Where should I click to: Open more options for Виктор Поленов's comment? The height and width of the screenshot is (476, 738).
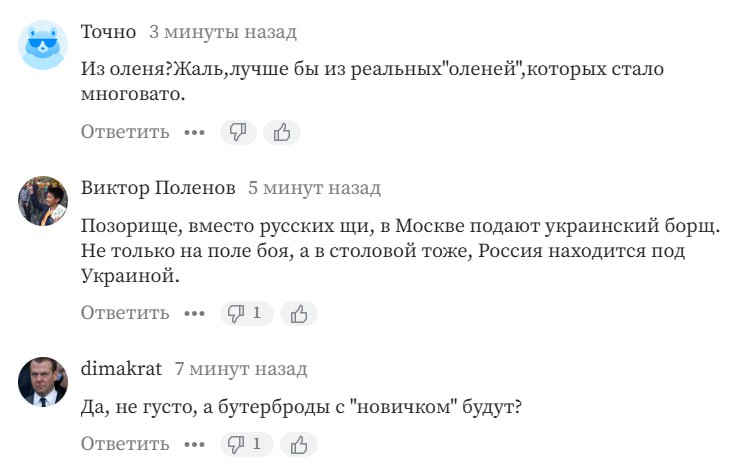point(194,313)
